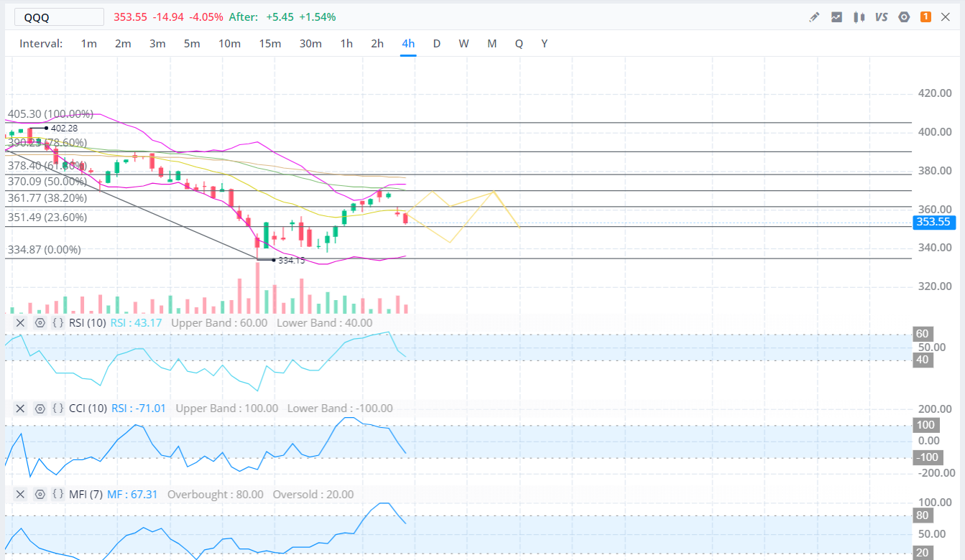Viewport: 965px width, 560px height.
Task: Select the 30m interval
Action: point(310,44)
